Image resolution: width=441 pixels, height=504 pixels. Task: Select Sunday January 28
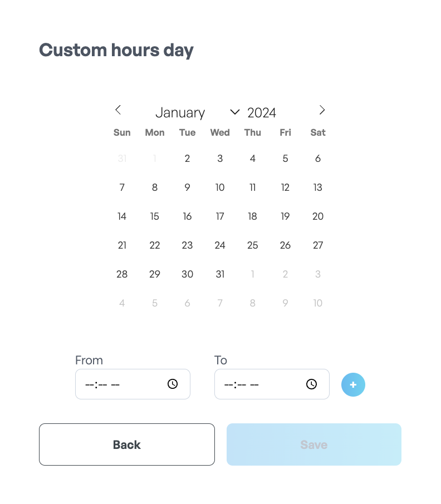pos(122,274)
